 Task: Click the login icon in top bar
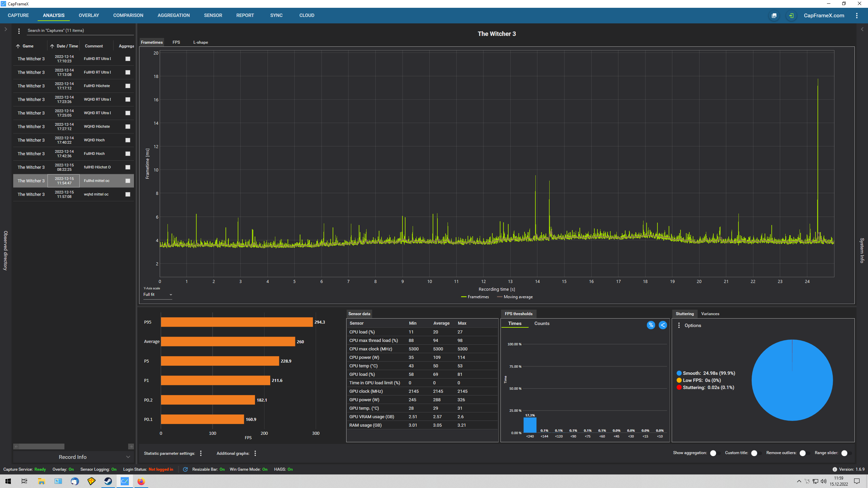click(791, 16)
